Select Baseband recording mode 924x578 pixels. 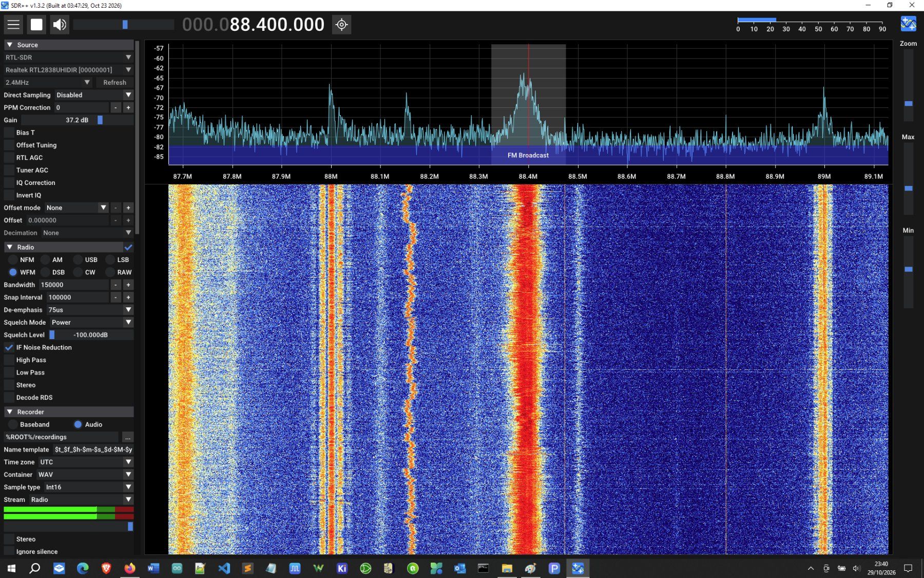[13, 424]
